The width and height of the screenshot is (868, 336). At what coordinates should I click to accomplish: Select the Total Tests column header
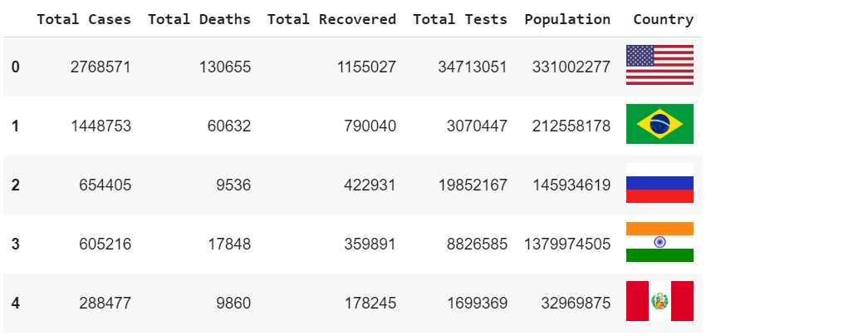(x=460, y=20)
